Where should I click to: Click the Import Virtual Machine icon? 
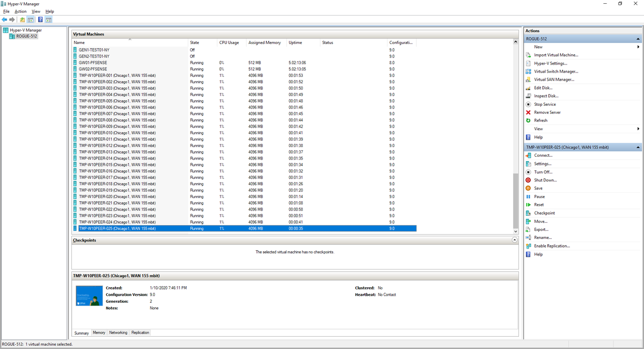click(x=528, y=55)
